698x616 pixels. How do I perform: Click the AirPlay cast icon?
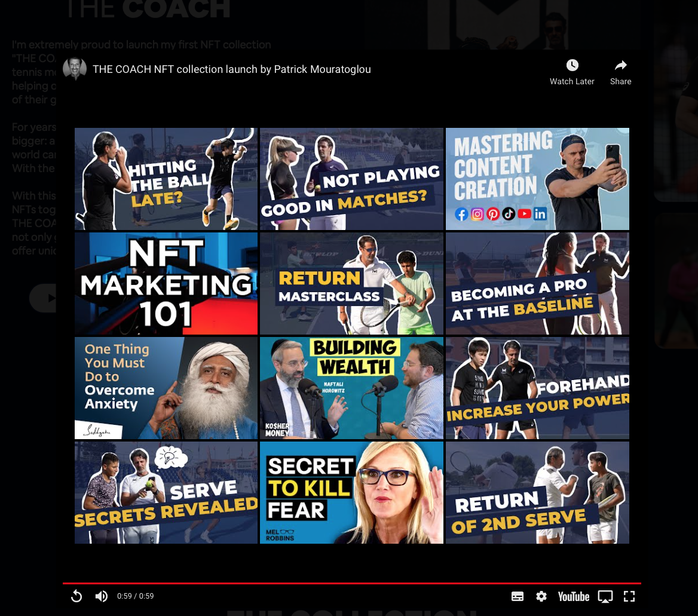pyautogui.click(x=605, y=596)
